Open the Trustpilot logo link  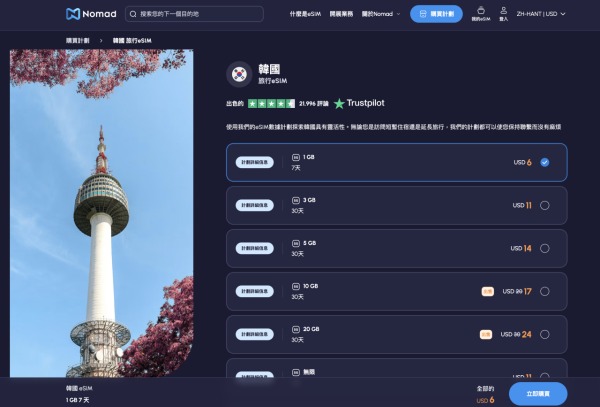point(359,103)
